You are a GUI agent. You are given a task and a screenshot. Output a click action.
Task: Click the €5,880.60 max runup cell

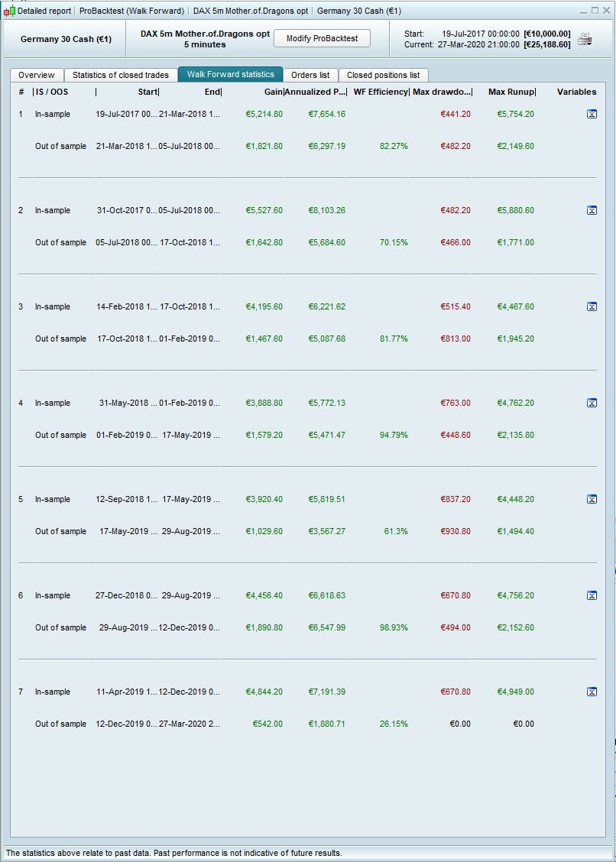pyautogui.click(x=515, y=211)
